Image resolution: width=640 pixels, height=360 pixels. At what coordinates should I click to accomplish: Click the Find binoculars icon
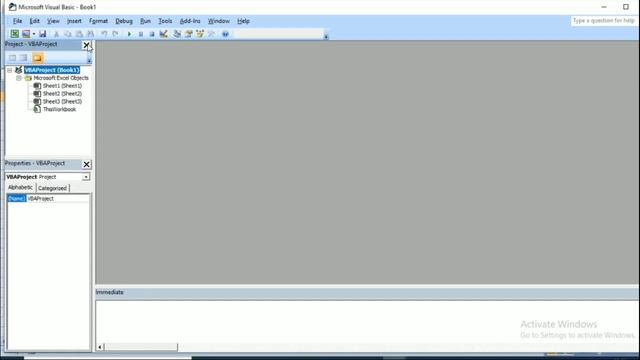(x=91, y=34)
